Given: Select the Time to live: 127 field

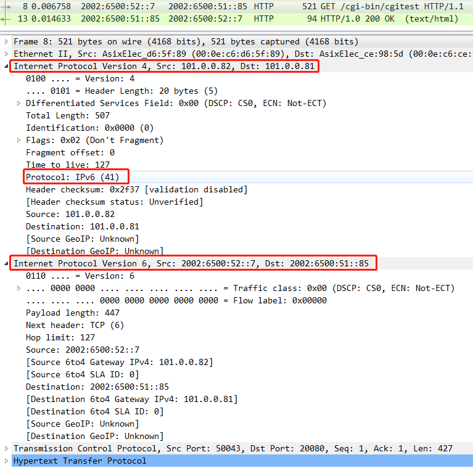Looking at the screenshot, I should click(68, 165).
